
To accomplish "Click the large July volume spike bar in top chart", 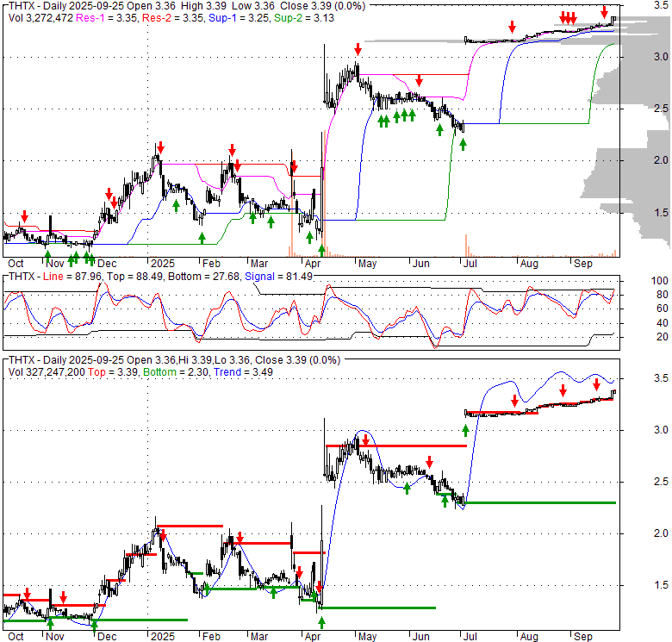I will (466, 246).
